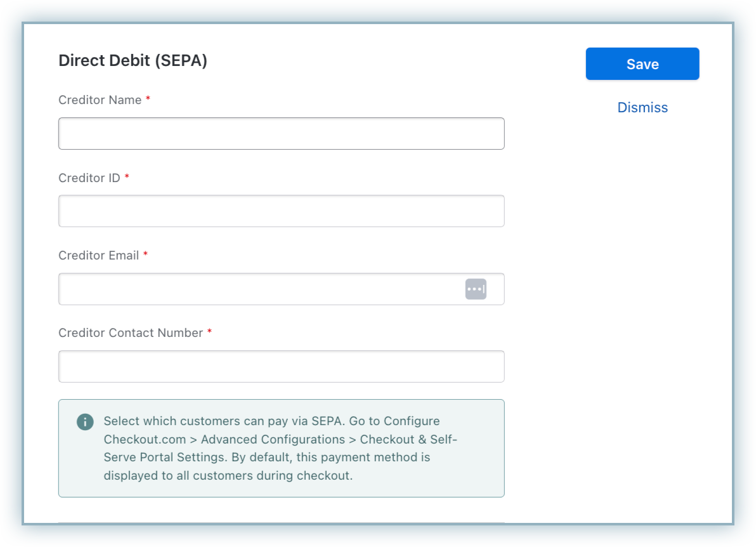Viewport: 756px width, 547px height.
Task: Select the Creditor Email input field
Action: pyautogui.click(x=260, y=289)
